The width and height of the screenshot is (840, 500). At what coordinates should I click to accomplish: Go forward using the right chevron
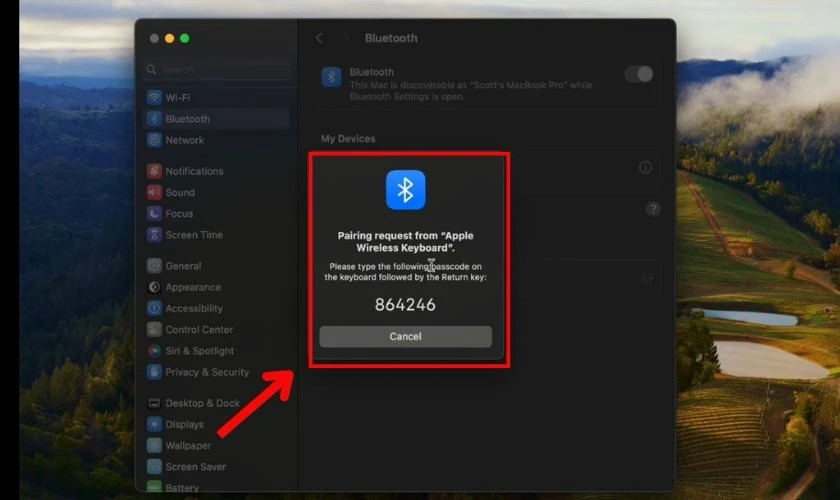pyautogui.click(x=345, y=38)
